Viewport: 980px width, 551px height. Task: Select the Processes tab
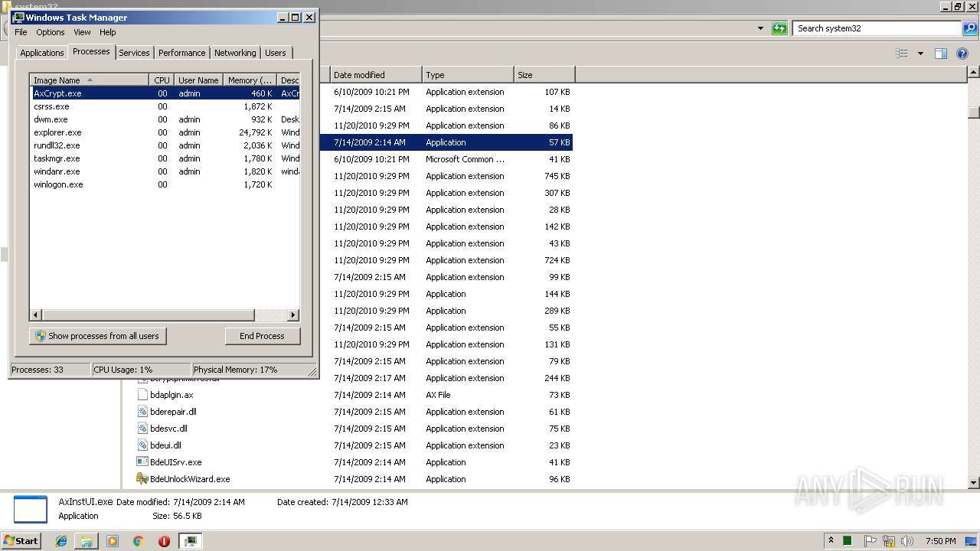pyautogui.click(x=91, y=51)
